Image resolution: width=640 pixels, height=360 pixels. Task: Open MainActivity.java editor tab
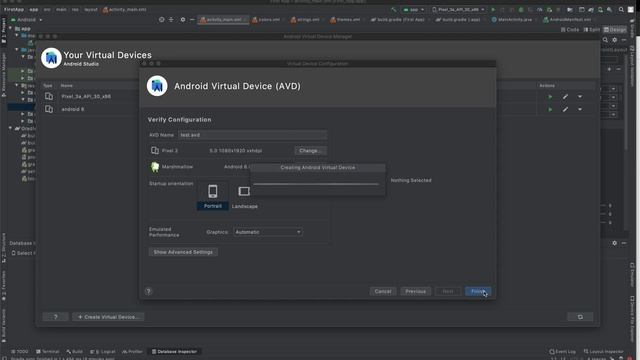pos(512,20)
